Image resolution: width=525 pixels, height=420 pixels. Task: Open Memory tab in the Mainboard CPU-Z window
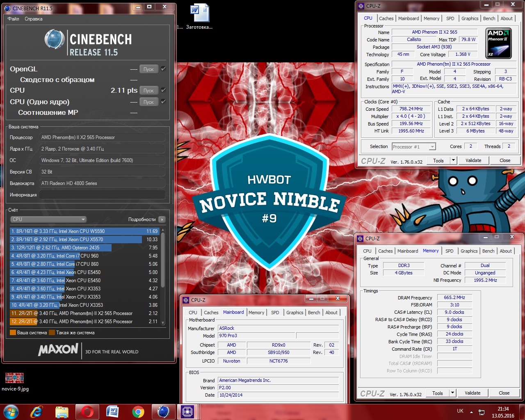[256, 313]
